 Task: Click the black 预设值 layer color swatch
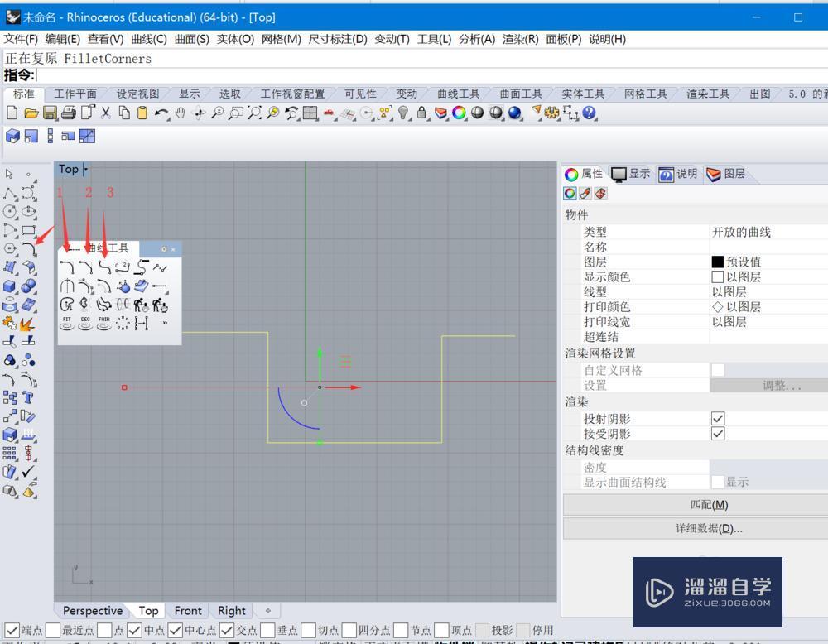tap(717, 262)
